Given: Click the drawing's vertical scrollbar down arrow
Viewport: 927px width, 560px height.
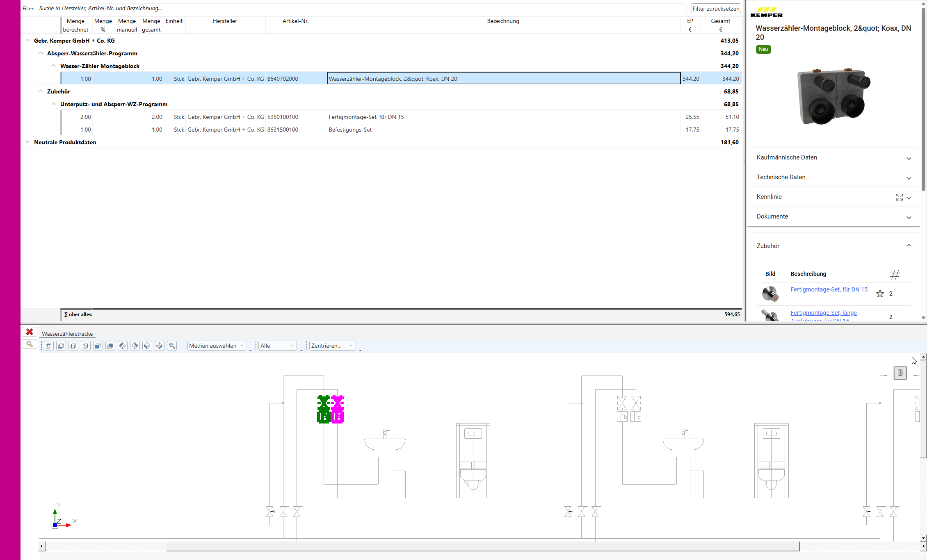Looking at the screenshot, I should pyautogui.click(x=923, y=538).
